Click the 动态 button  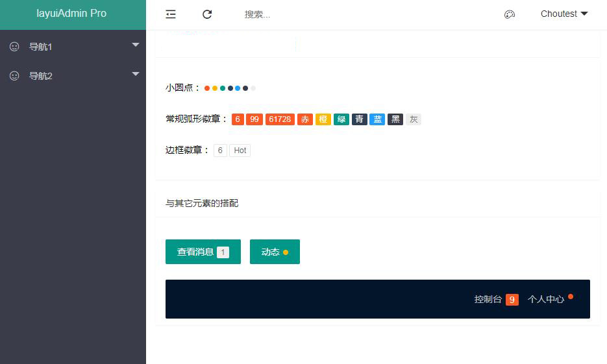[x=275, y=252]
